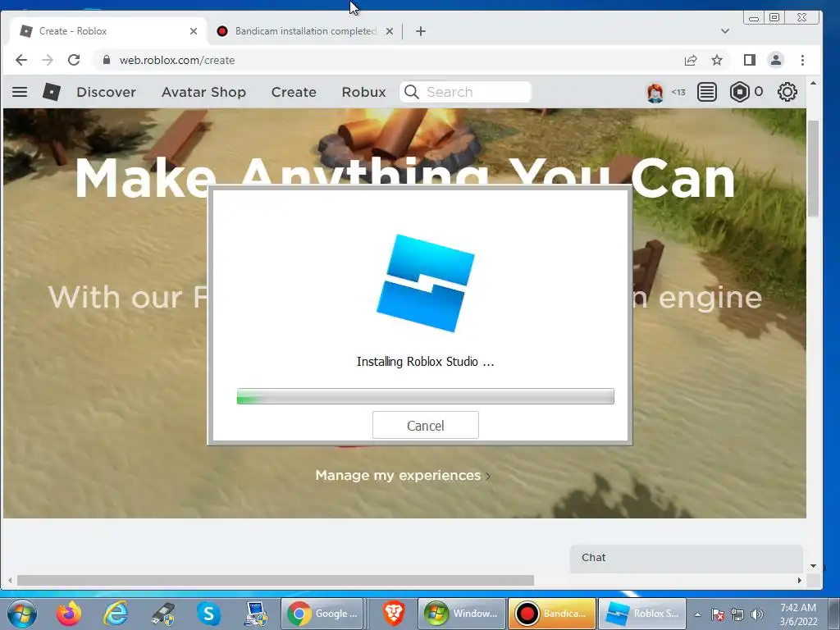840x630 pixels.
Task: Open the Create menu item
Action: click(x=294, y=92)
